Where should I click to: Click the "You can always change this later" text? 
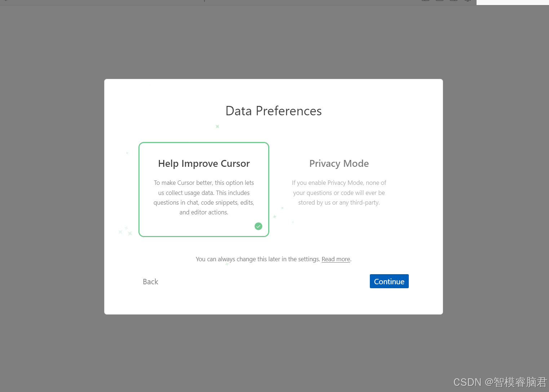(x=258, y=259)
